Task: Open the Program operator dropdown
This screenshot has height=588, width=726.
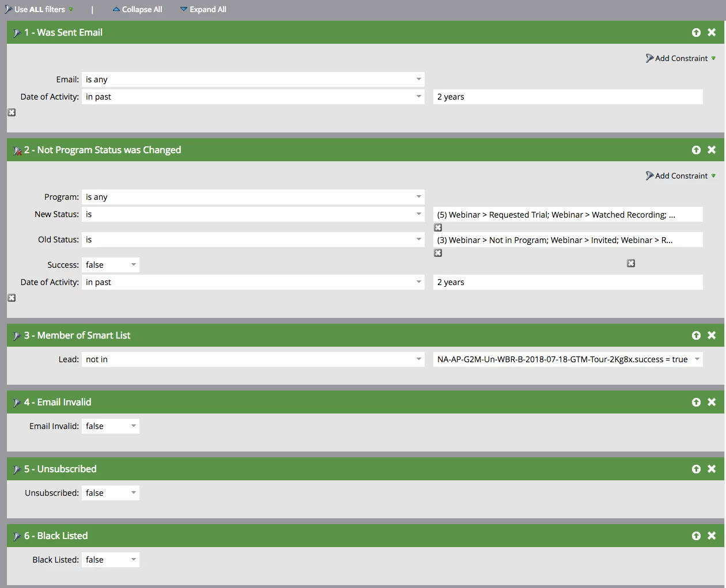Action: pos(253,197)
